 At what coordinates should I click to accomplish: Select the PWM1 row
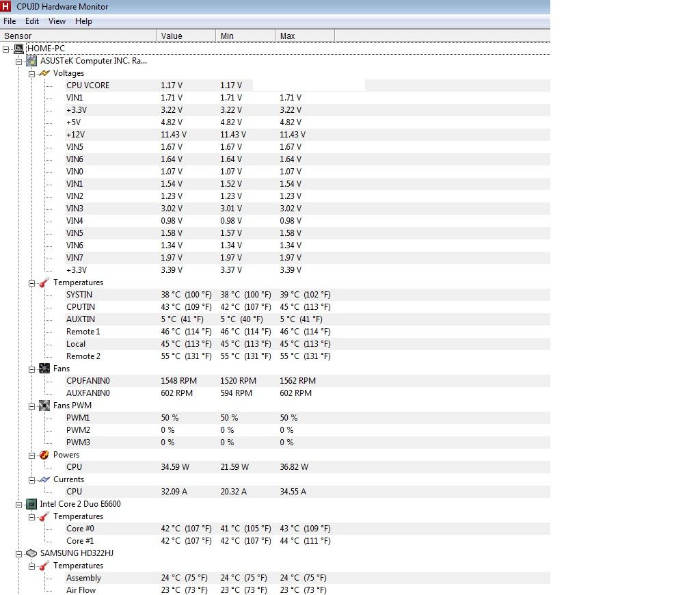click(308, 418)
